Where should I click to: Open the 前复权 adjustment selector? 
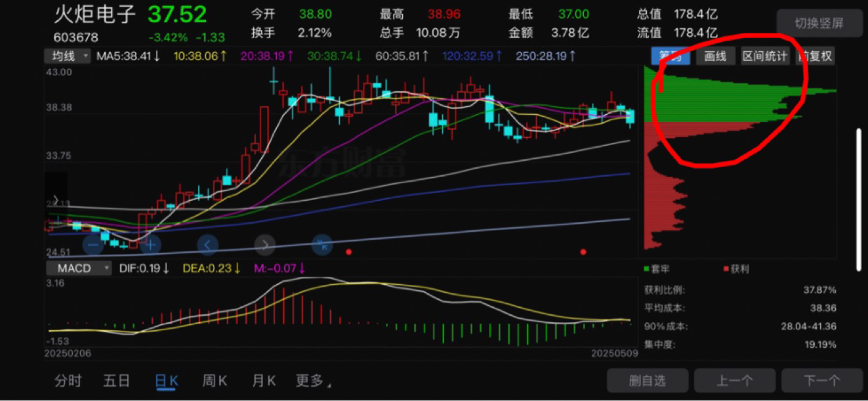815,56
